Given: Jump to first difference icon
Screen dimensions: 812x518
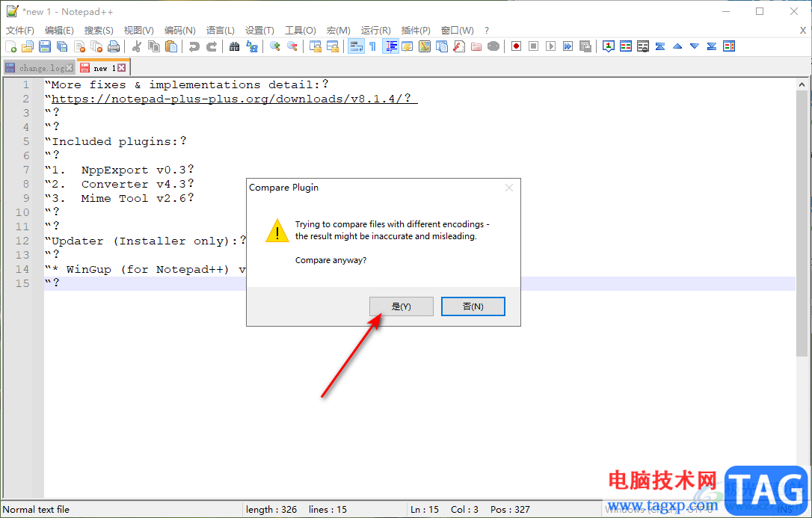Looking at the screenshot, I should tap(659, 46).
